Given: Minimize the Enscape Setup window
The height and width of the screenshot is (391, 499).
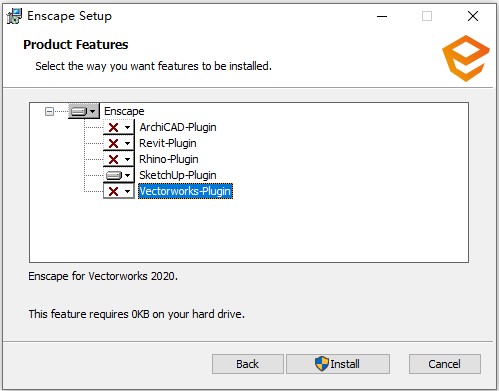Looking at the screenshot, I should click(382, 16).
